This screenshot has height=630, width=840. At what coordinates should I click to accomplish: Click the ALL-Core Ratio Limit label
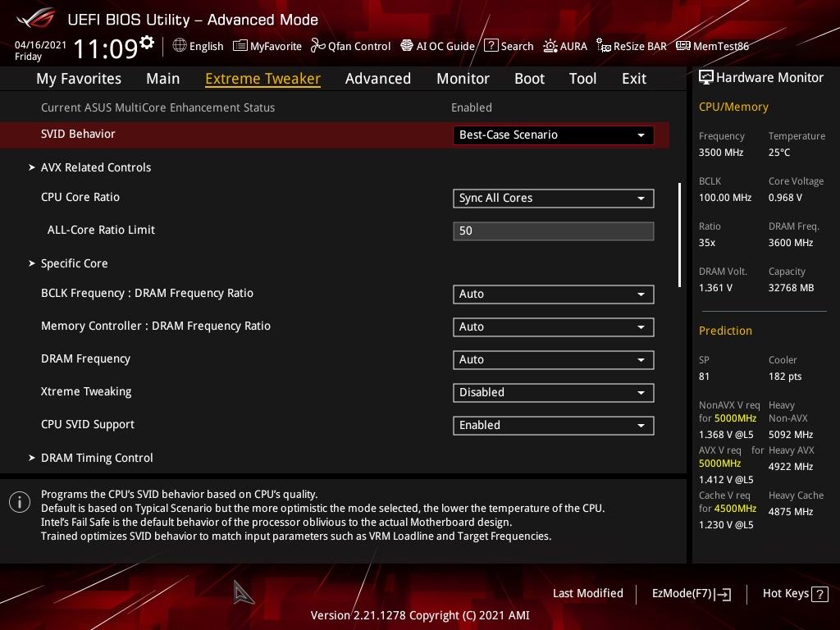[x=101, y=230]
